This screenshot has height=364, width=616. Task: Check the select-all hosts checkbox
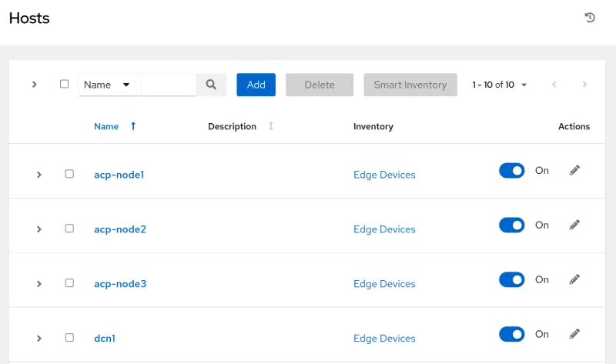point(65,84)
